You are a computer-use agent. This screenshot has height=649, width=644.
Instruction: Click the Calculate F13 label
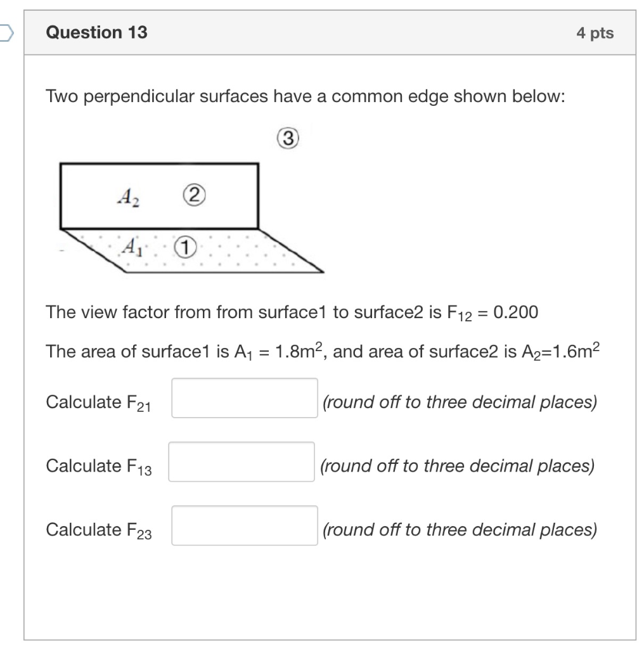coord(98,466)
